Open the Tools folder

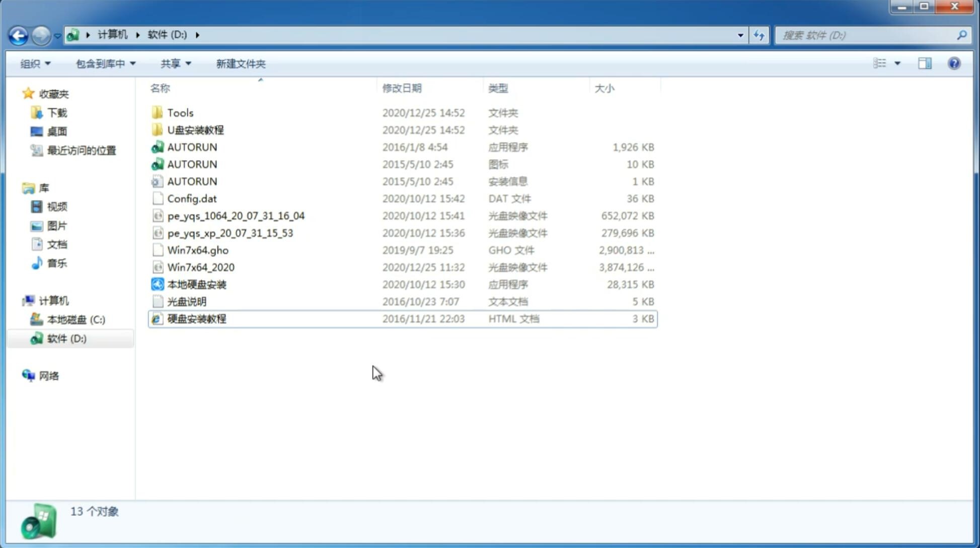pos(180,112)
